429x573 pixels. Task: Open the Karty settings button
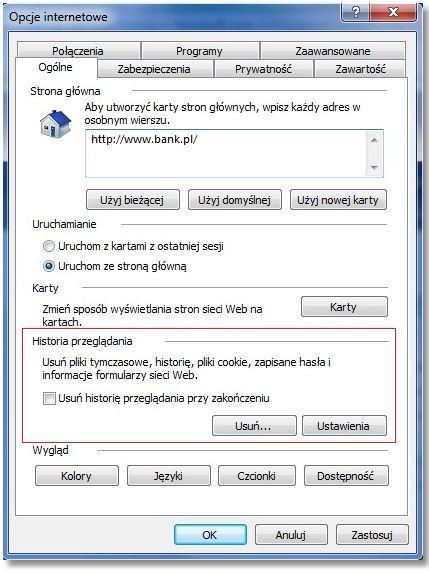(344, 306)
